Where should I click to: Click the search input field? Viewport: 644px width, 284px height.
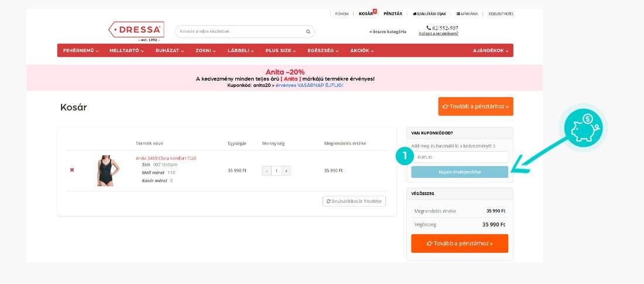tap(245, 32)
